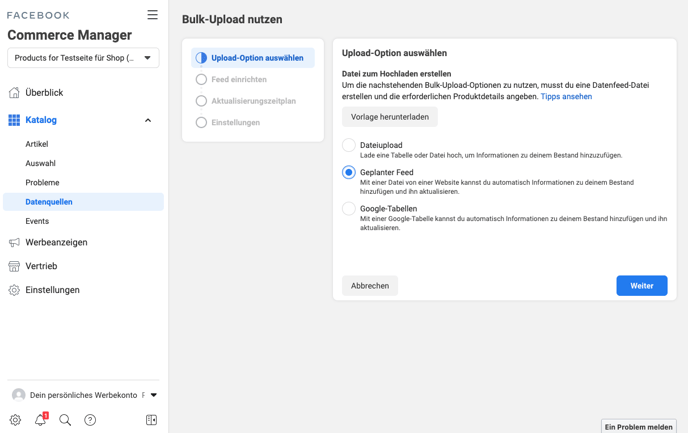Screen dimensions: 688x433
Task: Click the Vertrieb storefront icon
Action: (x=14, y=266)
